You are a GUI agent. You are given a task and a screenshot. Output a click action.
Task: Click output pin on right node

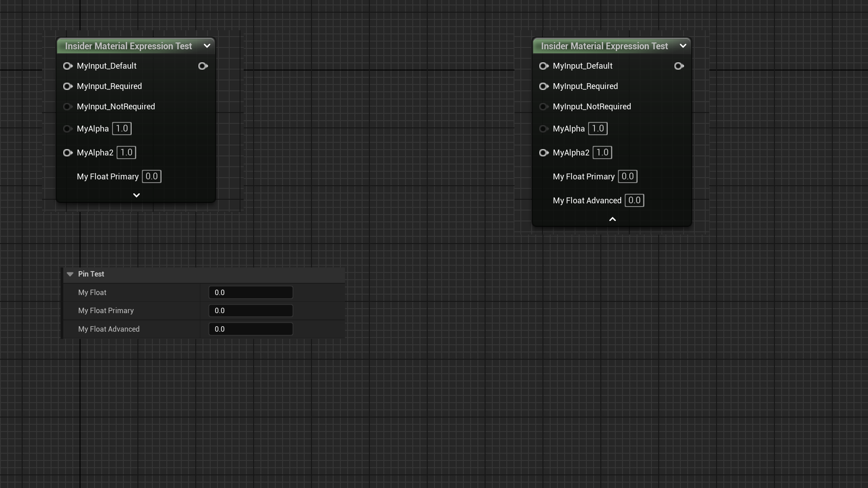679,66
